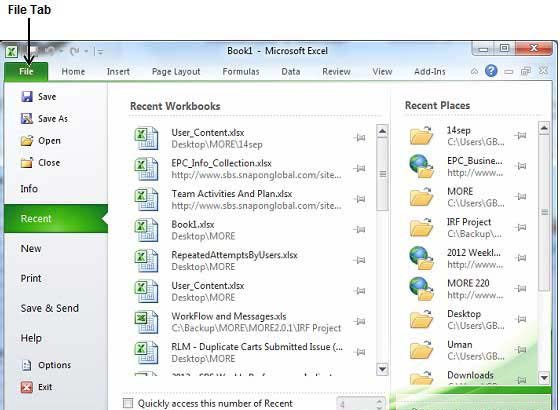The width and height of the screenshot is (560, 410).
Task: Open the Add-Ins tab
Action: tap(430, 71)
